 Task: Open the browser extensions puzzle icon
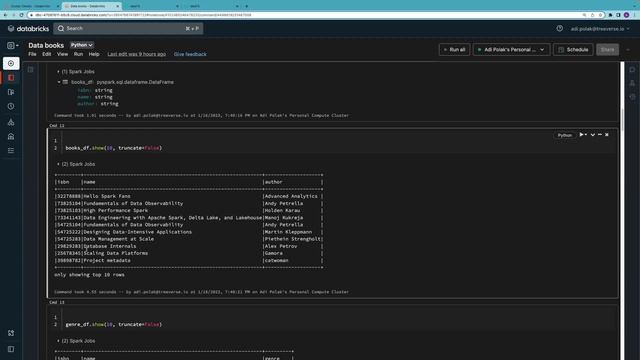[611, 15]
